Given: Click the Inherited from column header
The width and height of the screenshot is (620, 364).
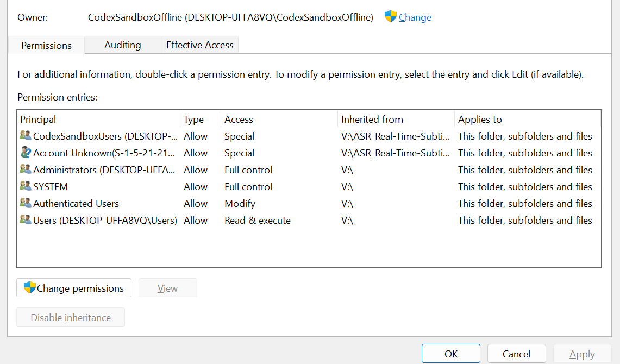Looking at the screenshot, I should click(x=396, y=120).
